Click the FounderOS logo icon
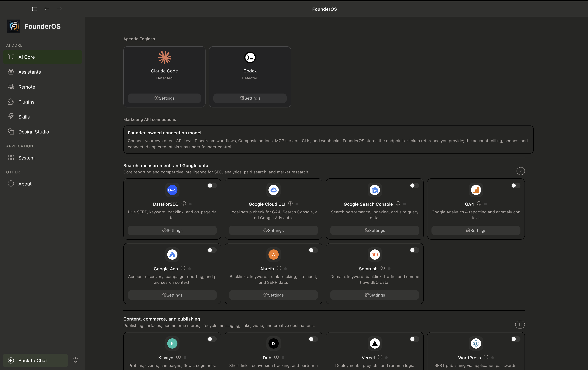Image resolution: width=588 pixels, height=370 pixels. pyautogui.click(x=14, y=26)
